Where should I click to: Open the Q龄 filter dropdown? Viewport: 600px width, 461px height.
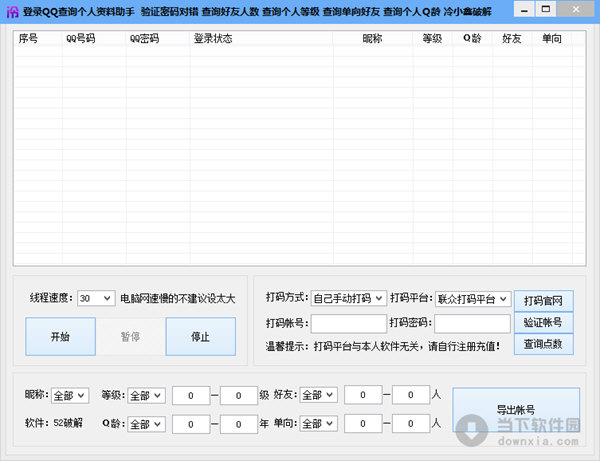(x=147, y=424)
